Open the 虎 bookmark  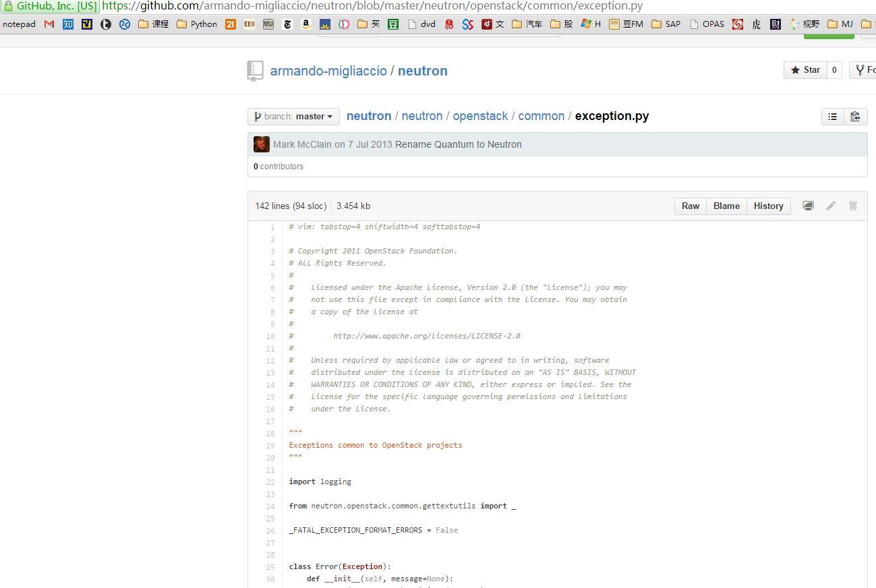tap(756, 24)
